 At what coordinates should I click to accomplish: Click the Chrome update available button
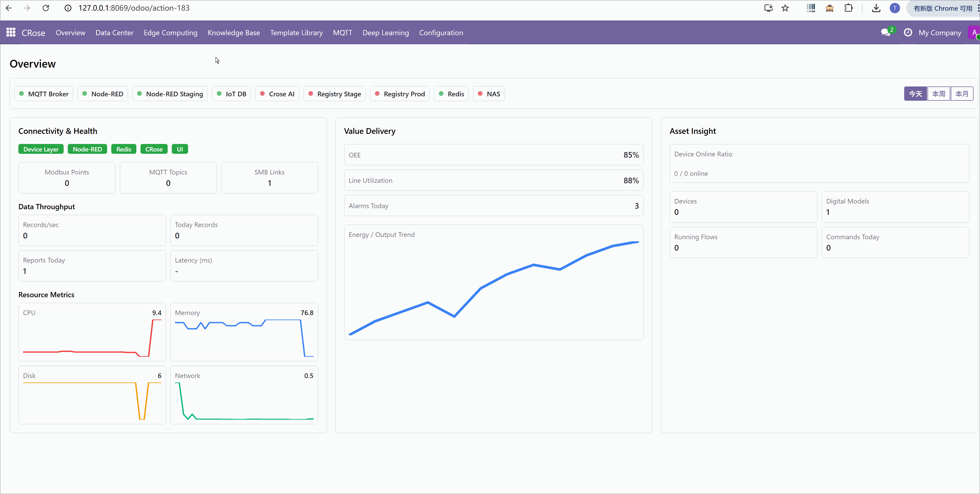[x=943, y=8]
